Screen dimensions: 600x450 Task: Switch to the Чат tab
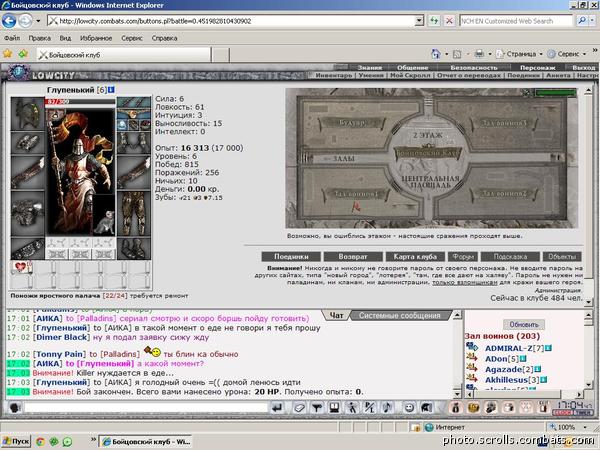(x=336, y=316)
